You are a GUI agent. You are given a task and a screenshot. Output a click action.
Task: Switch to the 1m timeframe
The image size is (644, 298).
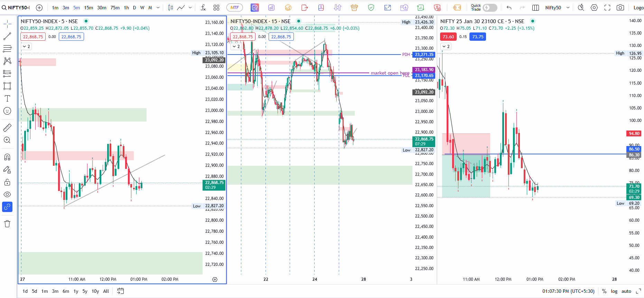[55, 8]
